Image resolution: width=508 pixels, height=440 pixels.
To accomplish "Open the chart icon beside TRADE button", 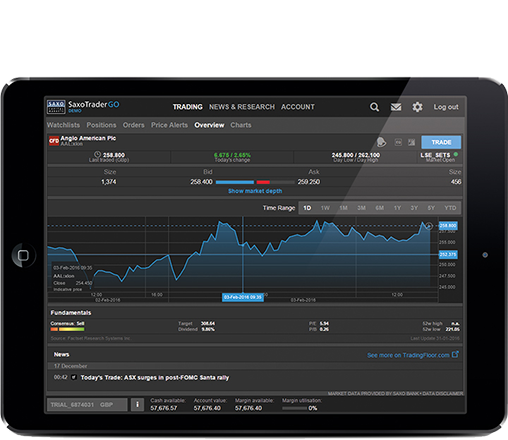I will pyautogui.click(x=412, y=142).
